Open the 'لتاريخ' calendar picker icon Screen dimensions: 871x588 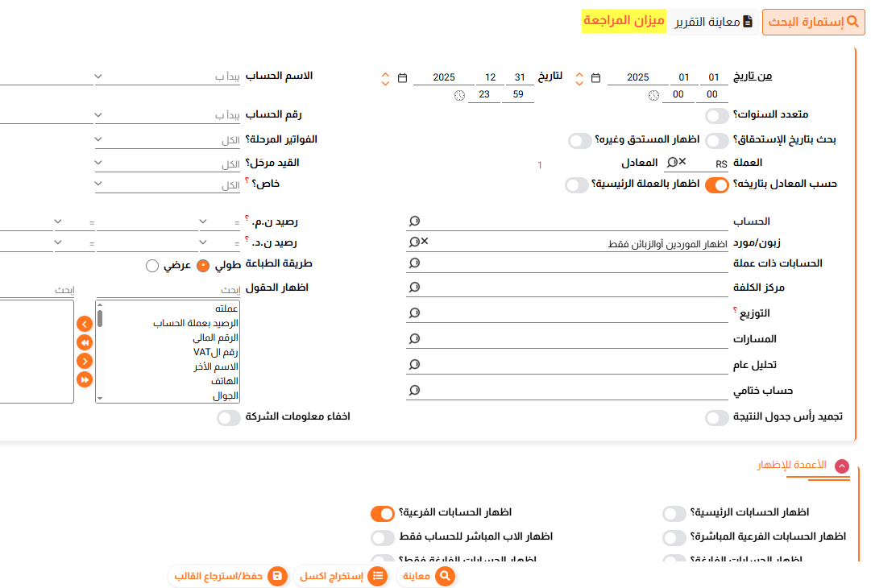pyautogui.click(x=402, y=78)
